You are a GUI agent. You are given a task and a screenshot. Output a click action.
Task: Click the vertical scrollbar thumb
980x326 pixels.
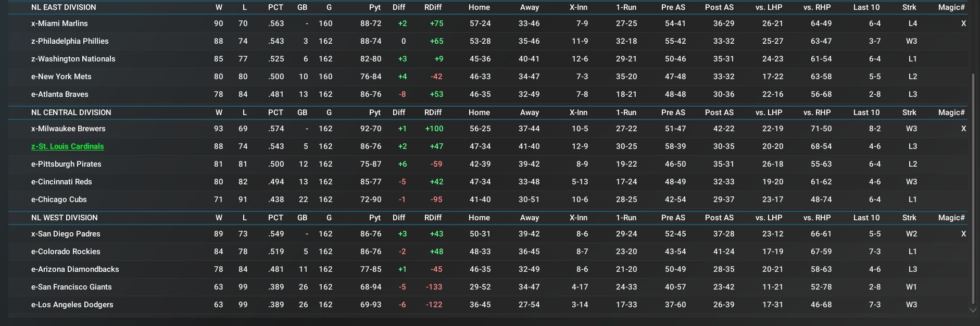(973, 187)
